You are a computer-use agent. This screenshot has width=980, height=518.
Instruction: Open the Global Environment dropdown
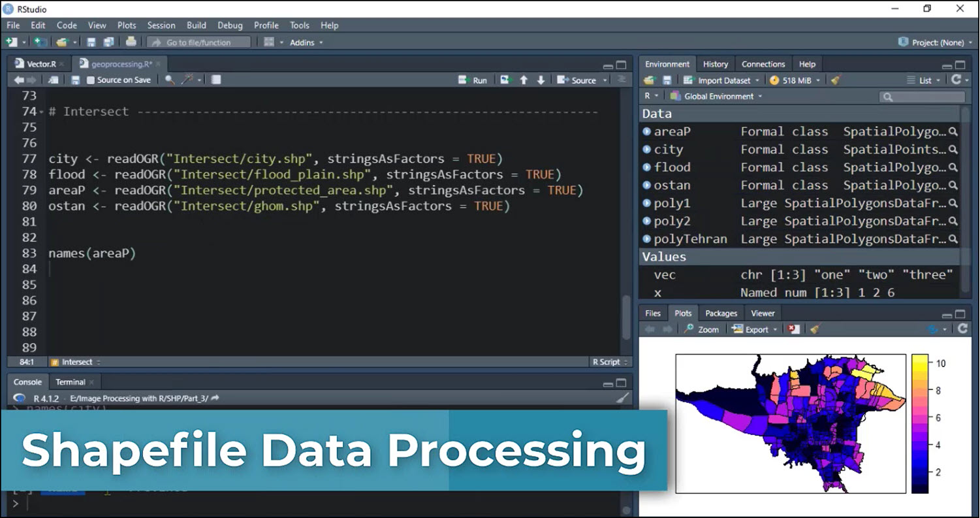[716, 96]
